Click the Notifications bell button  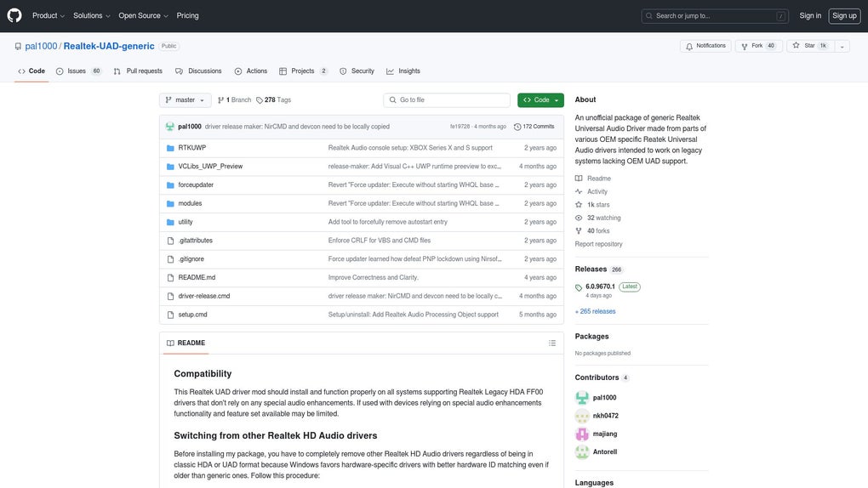705,46
